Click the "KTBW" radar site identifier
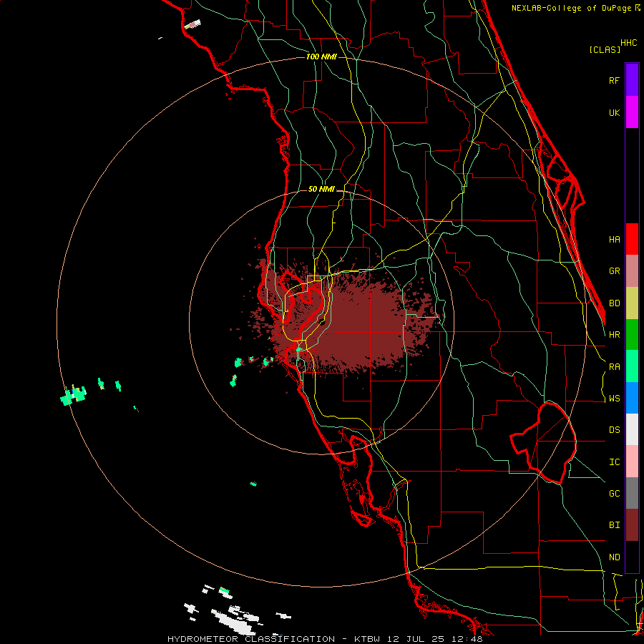 (x=367, y=639)
